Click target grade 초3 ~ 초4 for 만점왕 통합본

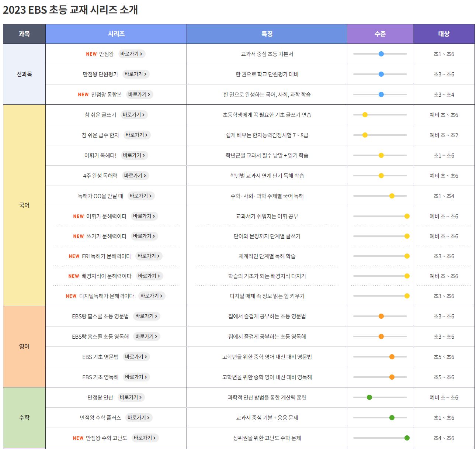point(444,94)
